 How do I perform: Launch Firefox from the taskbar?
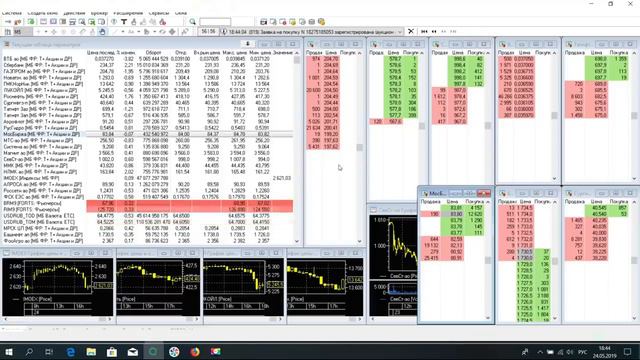195,351
